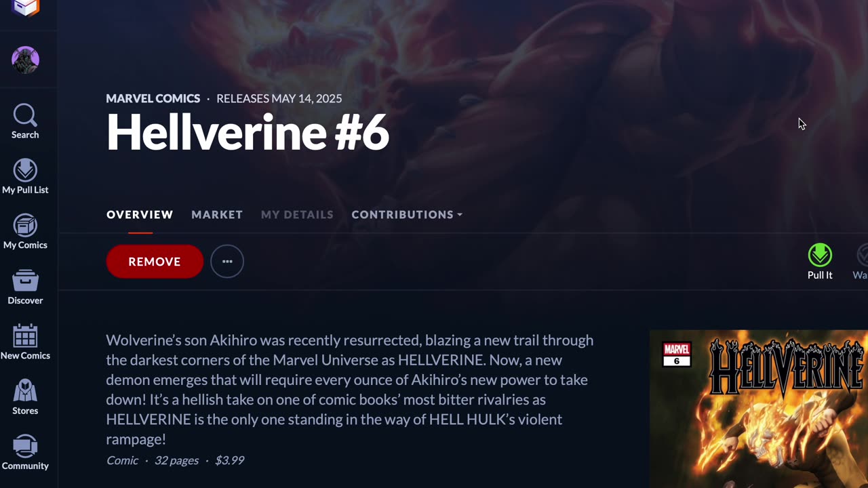Expand the CONTRIBUTIONS dropdown
Viewport: 868px width, 488px height.
point(407,215)
